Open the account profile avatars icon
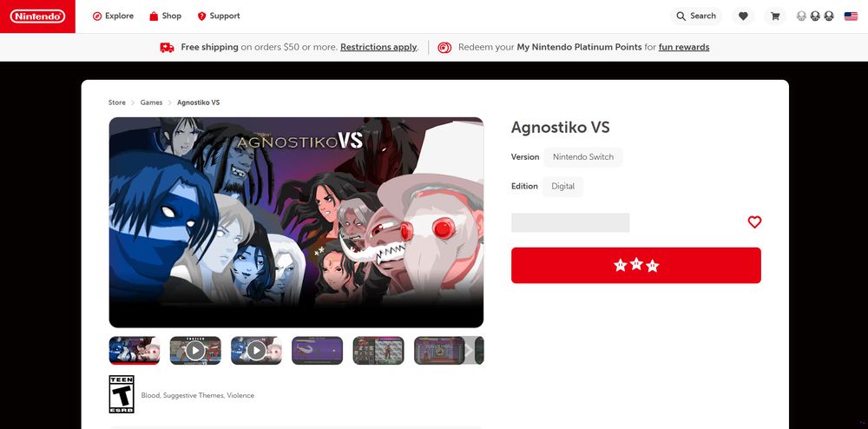The width and height of the screenshot is (868, 429). (x=815, y=16)
